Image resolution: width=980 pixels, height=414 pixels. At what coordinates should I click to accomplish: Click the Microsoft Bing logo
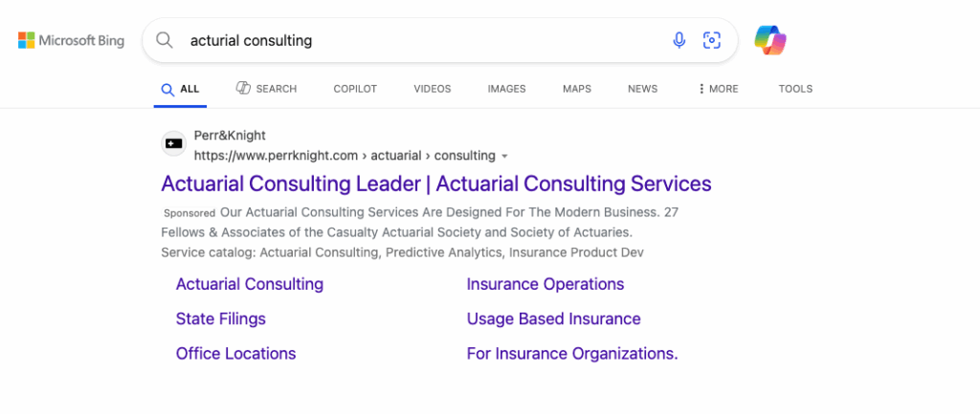(71, 40)
